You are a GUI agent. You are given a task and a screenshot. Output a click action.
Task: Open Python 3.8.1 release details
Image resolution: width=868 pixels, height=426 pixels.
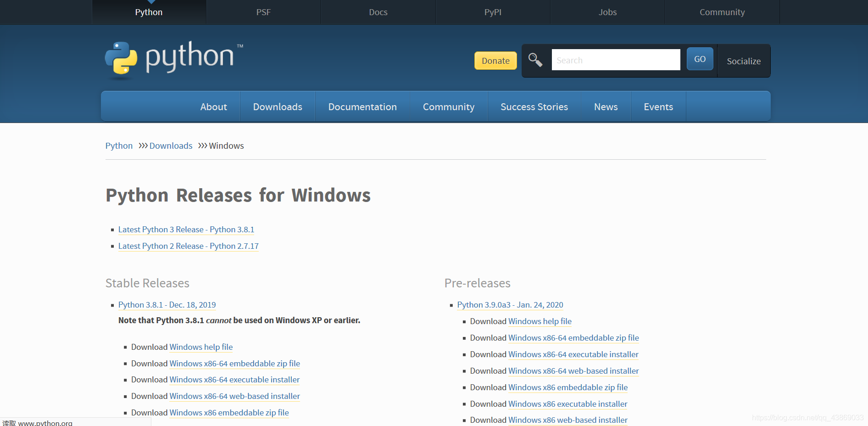coord(167,305)
